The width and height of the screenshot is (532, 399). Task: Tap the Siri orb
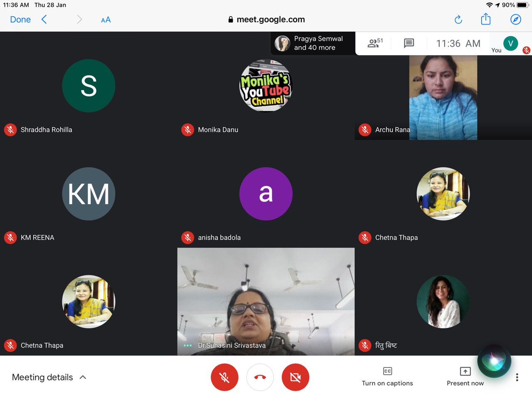(x=494, y=361)
